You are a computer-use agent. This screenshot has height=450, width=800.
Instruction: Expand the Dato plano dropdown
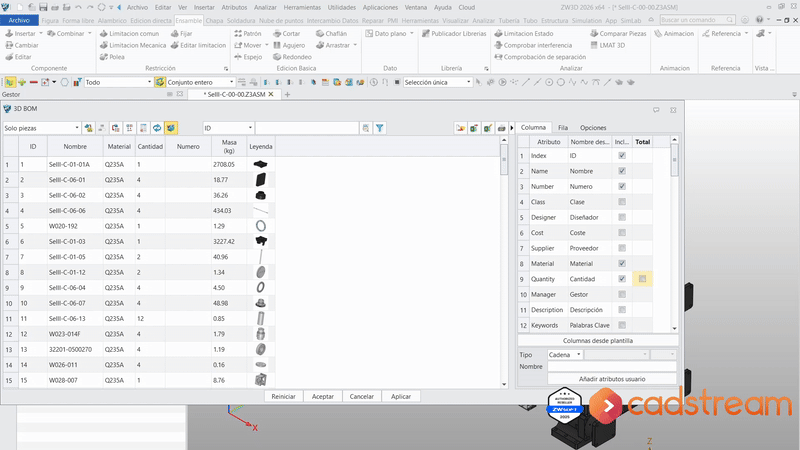[412, 33]
